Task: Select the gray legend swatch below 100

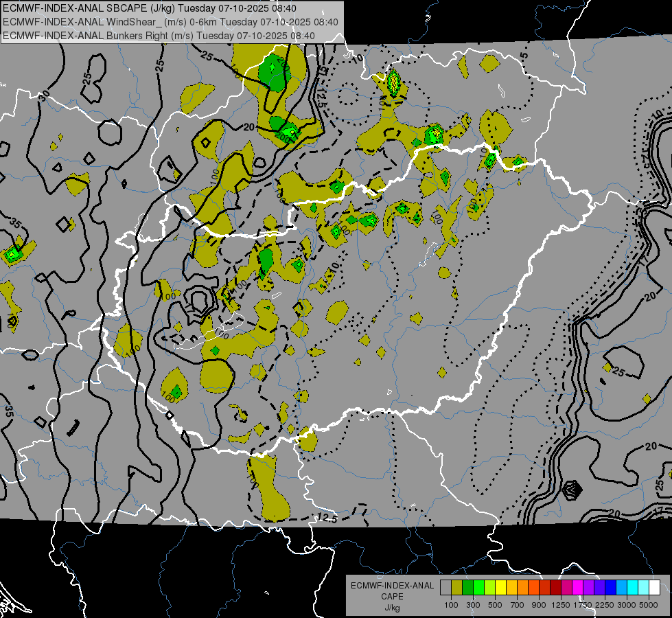Action: click(x=446, y=587)
